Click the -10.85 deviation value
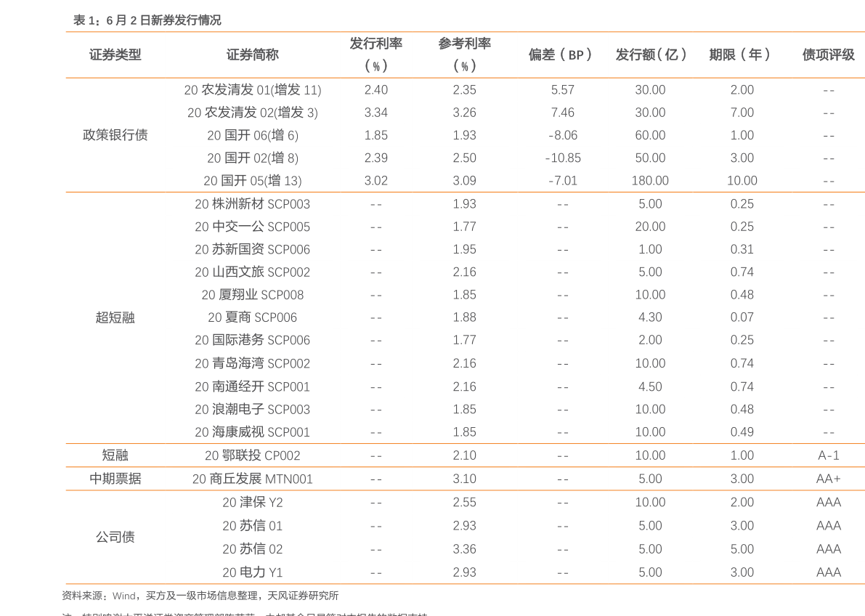865x616 pixels. [562, 158]
